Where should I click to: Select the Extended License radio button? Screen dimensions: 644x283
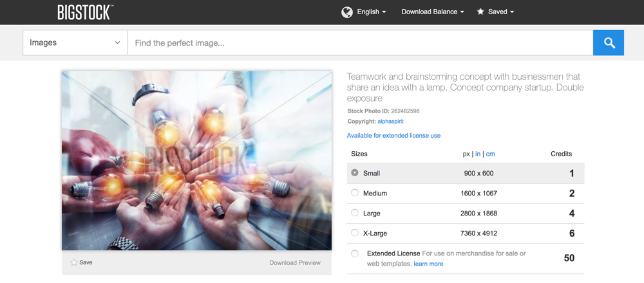355,254
